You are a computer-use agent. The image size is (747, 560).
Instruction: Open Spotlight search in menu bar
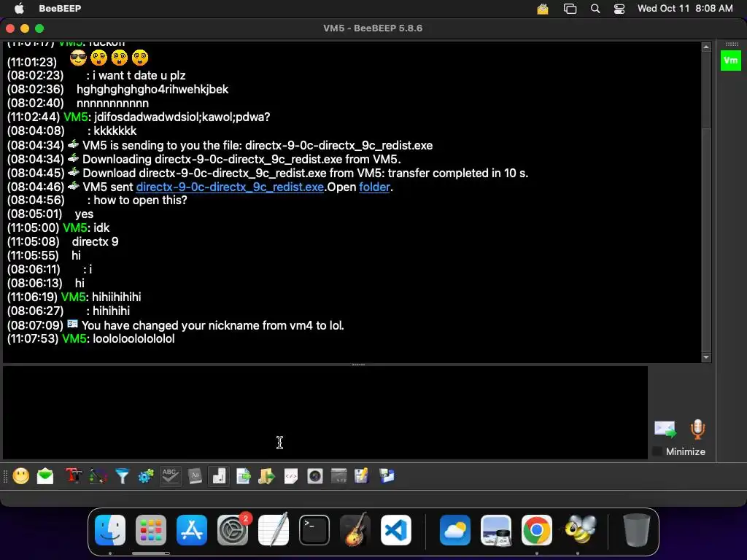click(595, 9)
